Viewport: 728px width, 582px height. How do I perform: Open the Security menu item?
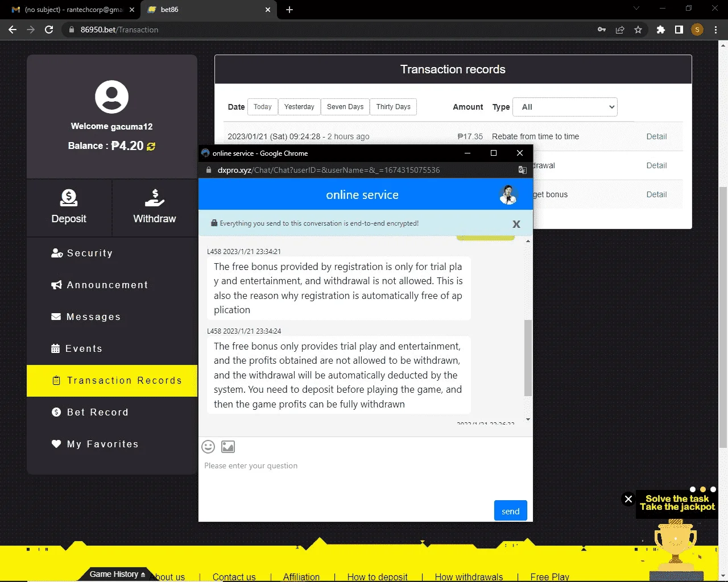[x=82, y=253]
